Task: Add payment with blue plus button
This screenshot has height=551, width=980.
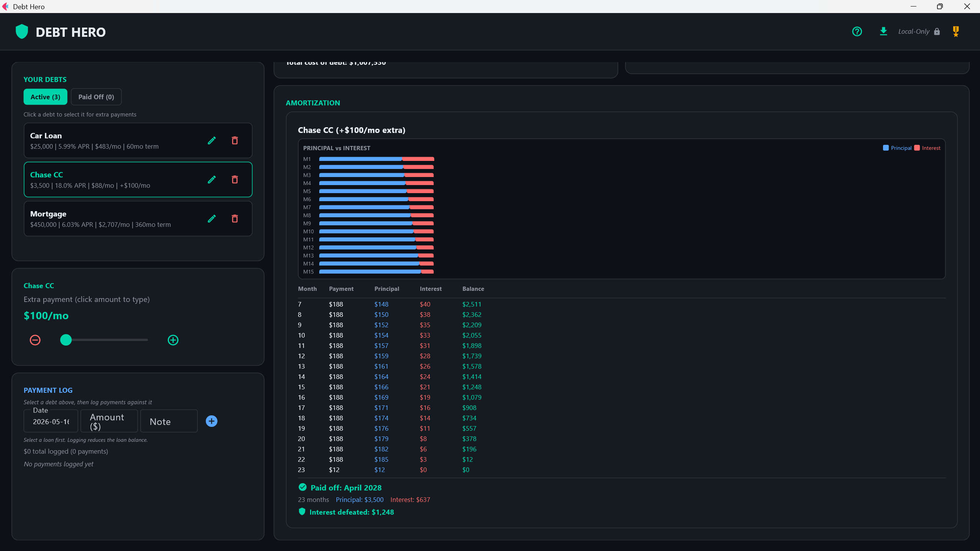Action: [x=212, y=421]
